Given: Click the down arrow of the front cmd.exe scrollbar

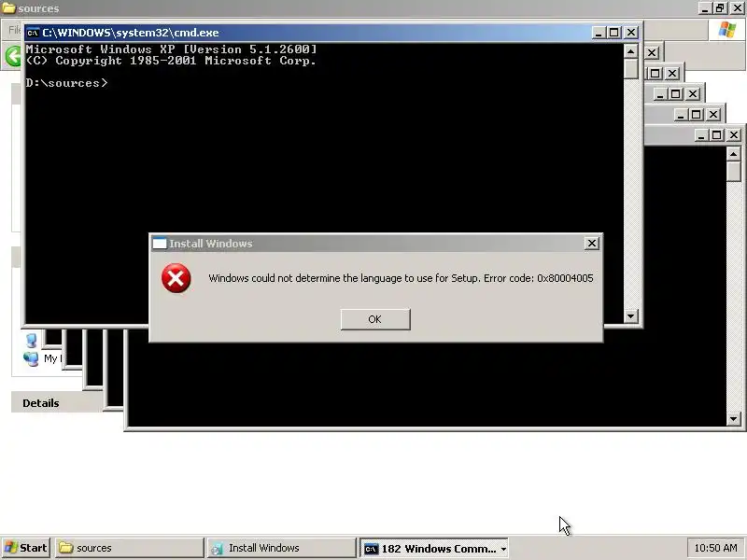Looking at the screenshot, I should point(631,316).
